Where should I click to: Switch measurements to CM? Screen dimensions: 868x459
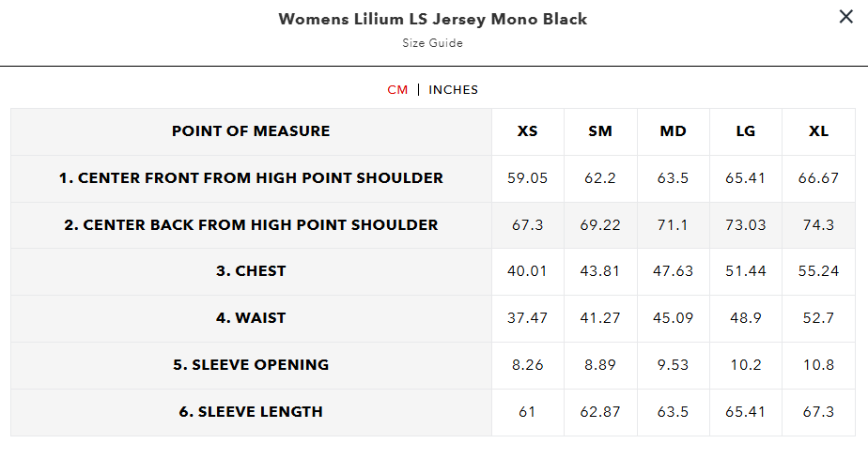[397, 90]
